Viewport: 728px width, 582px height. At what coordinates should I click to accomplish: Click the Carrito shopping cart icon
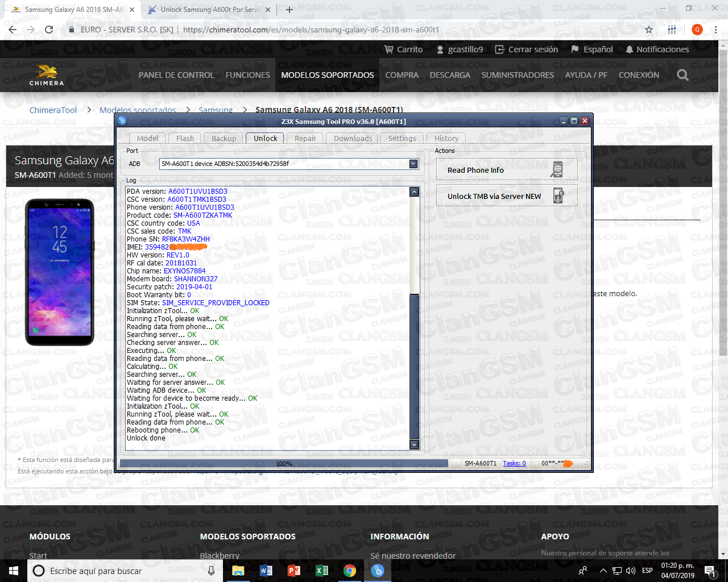403,49
